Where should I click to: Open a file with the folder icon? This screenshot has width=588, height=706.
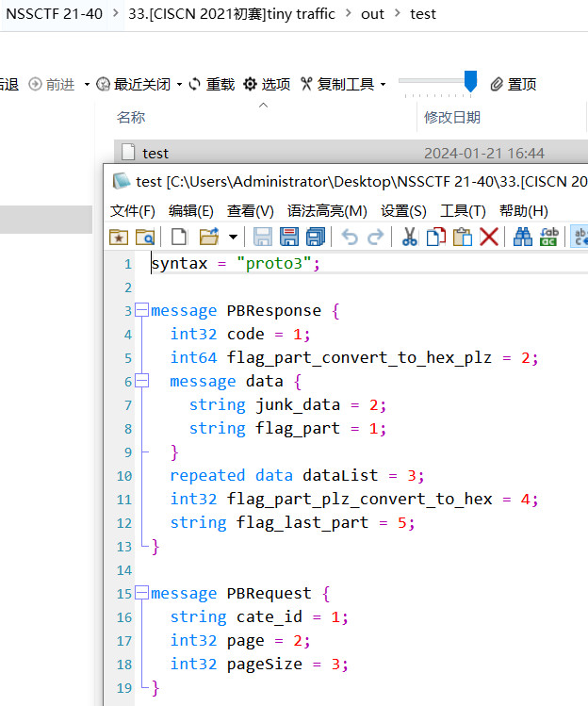[209, 237]
